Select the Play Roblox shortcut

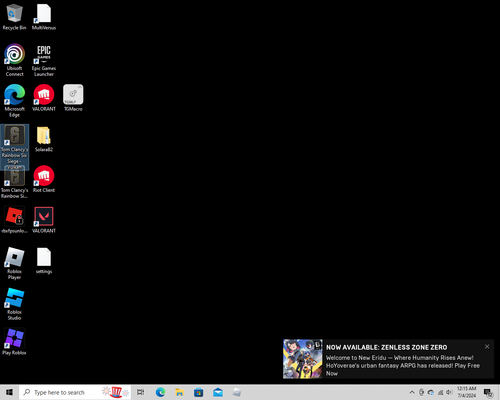point(14,342)
